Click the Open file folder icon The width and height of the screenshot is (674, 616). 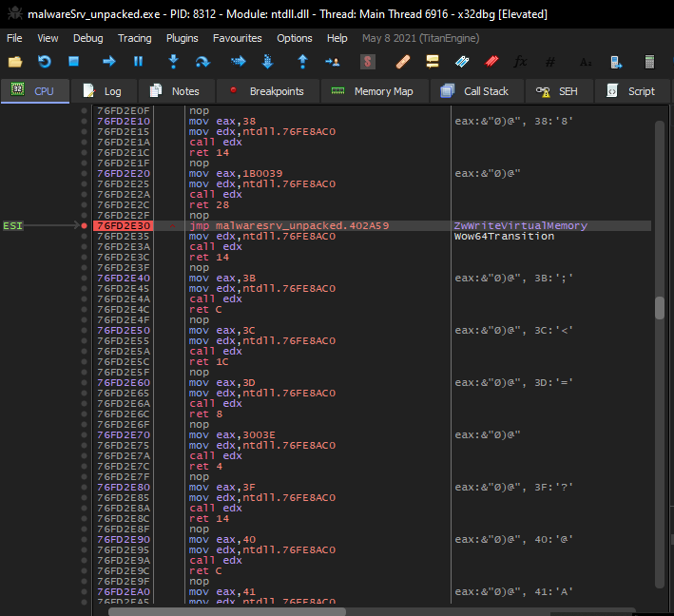(x=15, y=62)
